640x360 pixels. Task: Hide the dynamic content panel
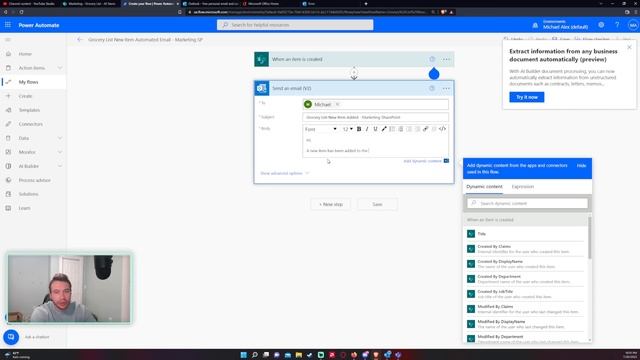coord(581,166)
